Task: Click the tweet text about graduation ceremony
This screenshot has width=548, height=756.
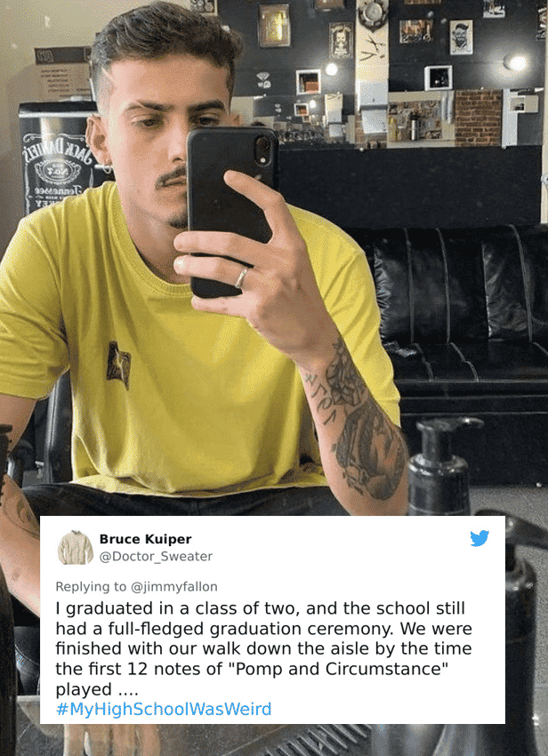Action: coord(263,648)
